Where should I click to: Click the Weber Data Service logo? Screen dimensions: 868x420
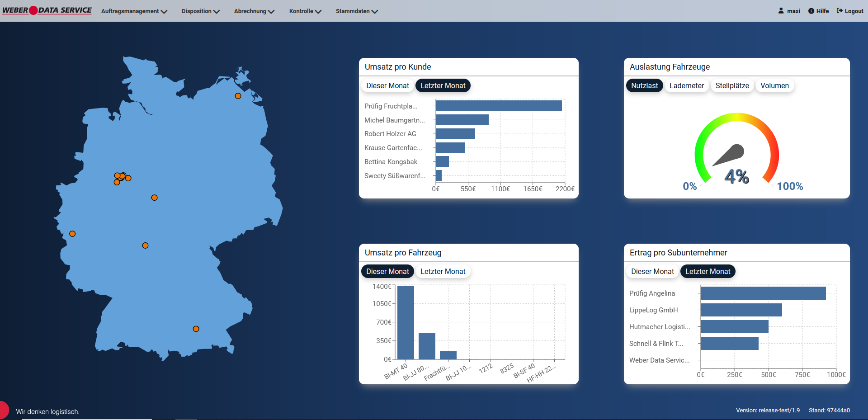[x=47, y=10]
